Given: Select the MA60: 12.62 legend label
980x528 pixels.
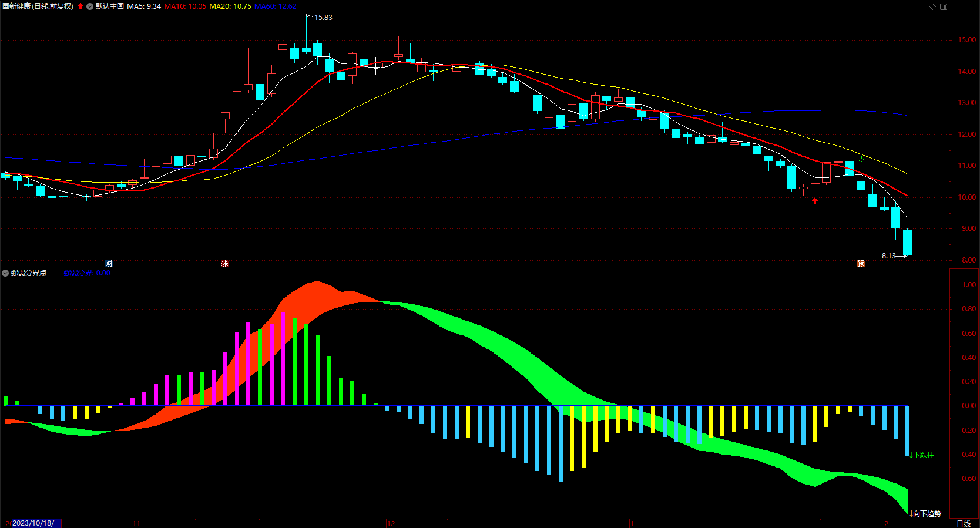Looking at the screenshot, I should pyautogui.click(x=276, y=6).
